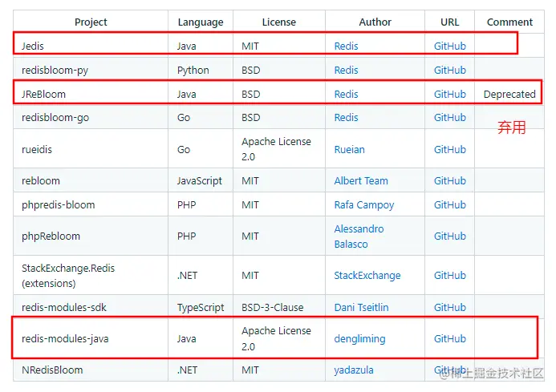556x392 pixels.
Task: Follow the GitHub link for phpRebloom
Action: click(449, 236)
